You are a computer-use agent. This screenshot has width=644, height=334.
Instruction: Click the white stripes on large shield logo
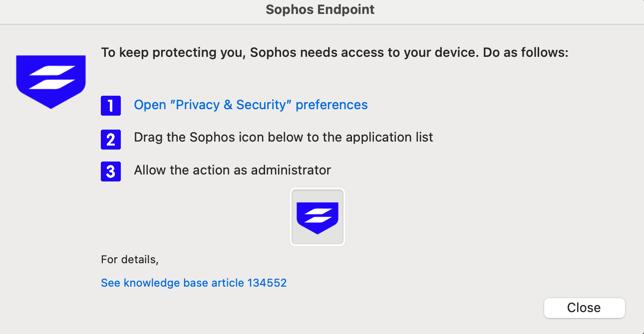[51, 78]
